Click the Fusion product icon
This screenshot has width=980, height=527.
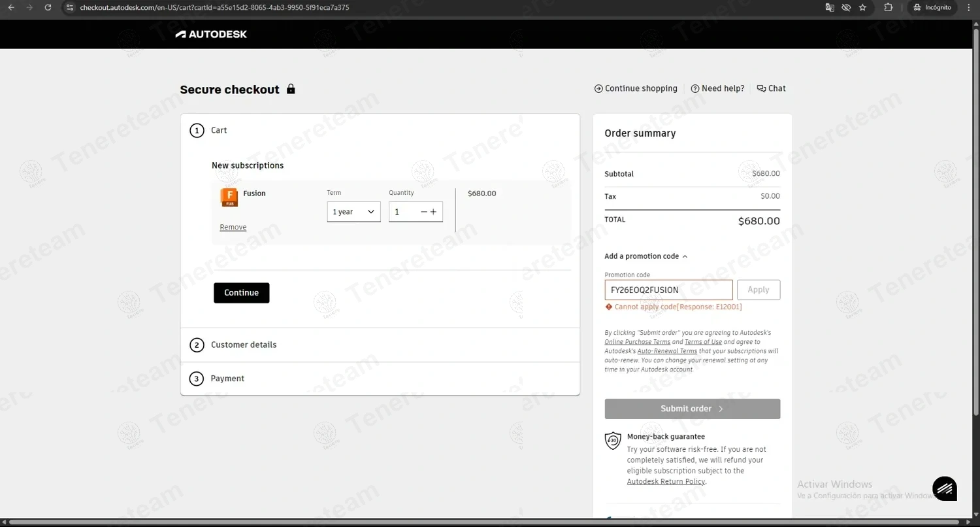pos(229,197)
